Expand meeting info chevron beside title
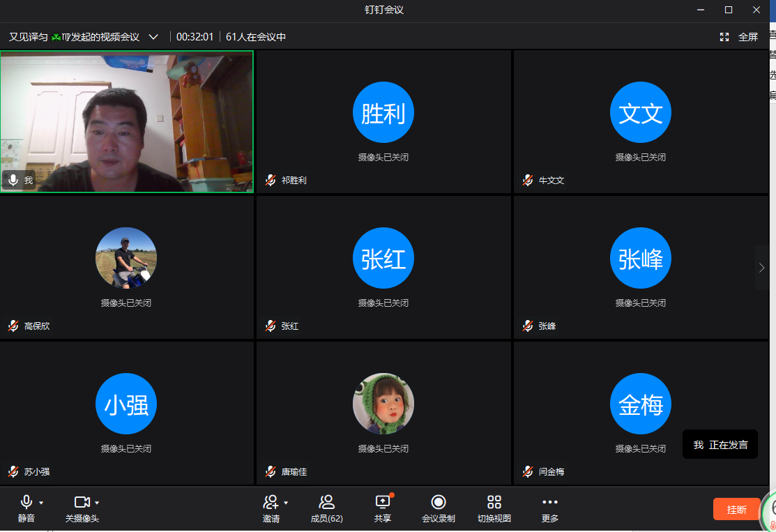This screenshot has height=532, width=776. pyautogui.click(x=154, y=37)
